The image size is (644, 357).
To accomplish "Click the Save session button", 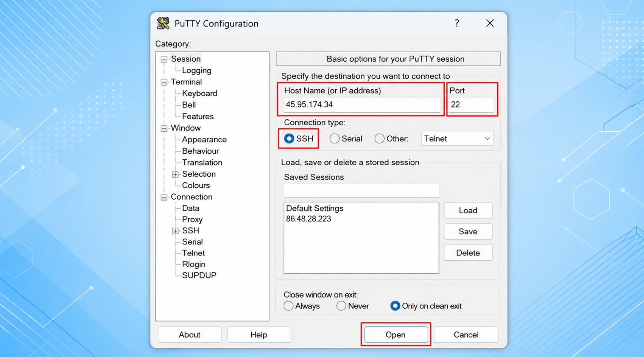I will point(468,232).
